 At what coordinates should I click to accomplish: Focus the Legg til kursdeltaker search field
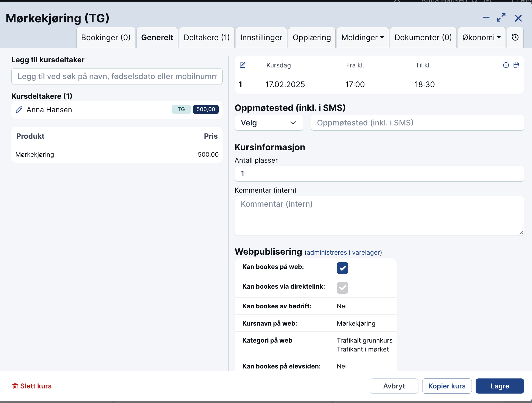coord(117,76)
